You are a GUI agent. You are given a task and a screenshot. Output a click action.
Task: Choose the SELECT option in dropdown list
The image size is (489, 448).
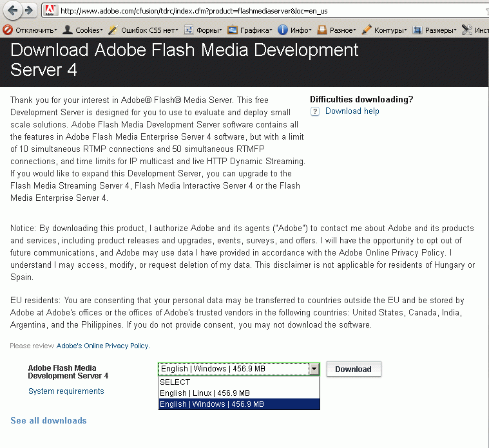click(x=239, y=382)
